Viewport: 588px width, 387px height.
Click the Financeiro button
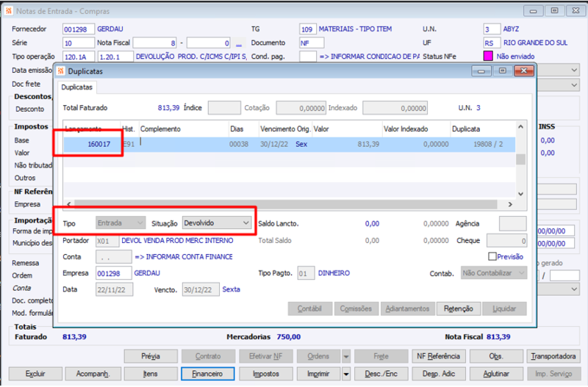click(x=208, y=374)
